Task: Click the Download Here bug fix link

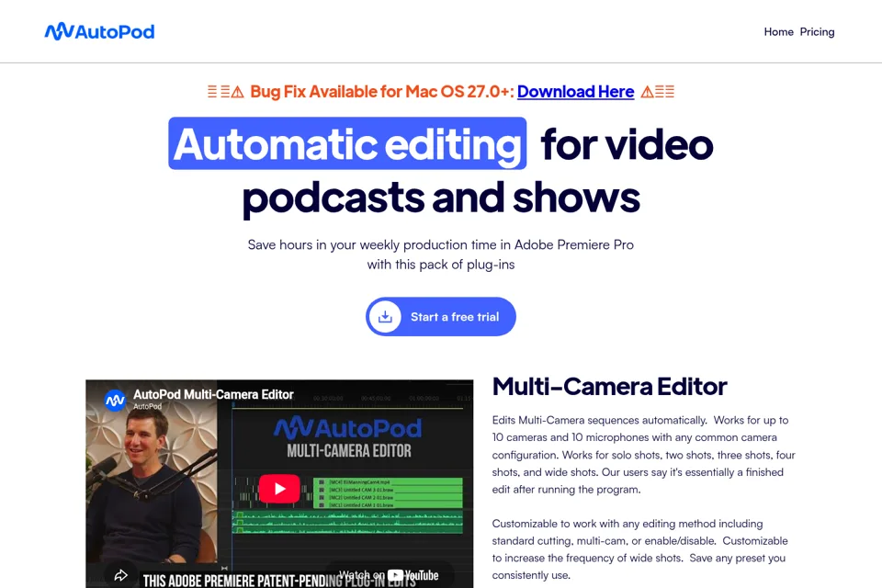Action: [x=575, y=91]
